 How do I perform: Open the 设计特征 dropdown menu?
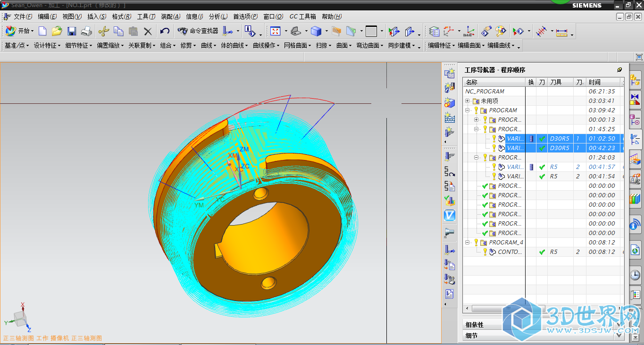tap(47, 46)
